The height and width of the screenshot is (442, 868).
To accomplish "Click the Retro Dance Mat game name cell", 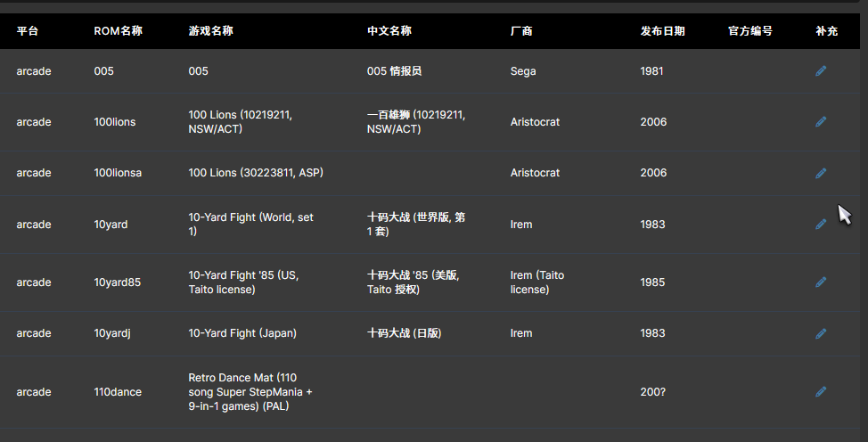I will (x=250, y=391).
